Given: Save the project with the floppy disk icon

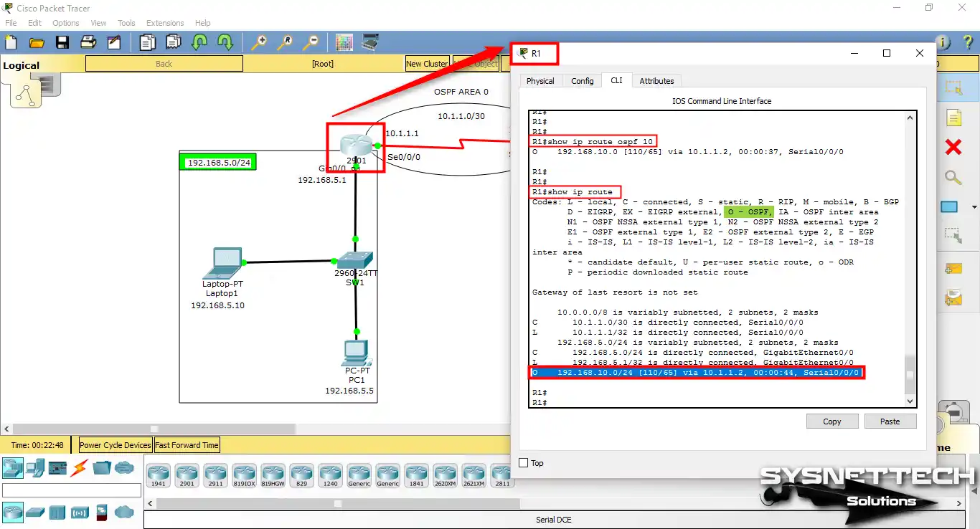Looking at the screenshot, I should [x=62, y=42].
